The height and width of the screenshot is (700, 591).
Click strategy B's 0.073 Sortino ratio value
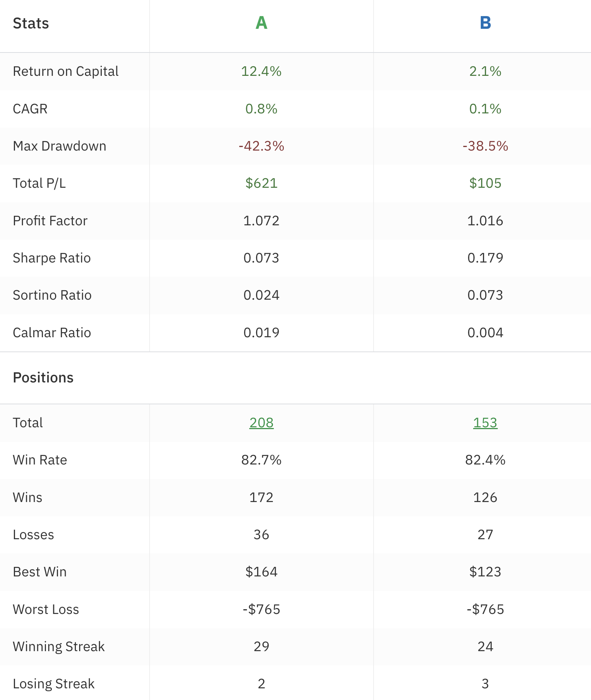(x=485, y=295)
